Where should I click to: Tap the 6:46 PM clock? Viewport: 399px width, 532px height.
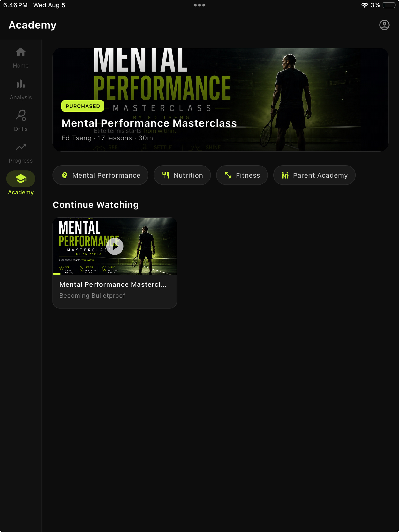point(15,5)
